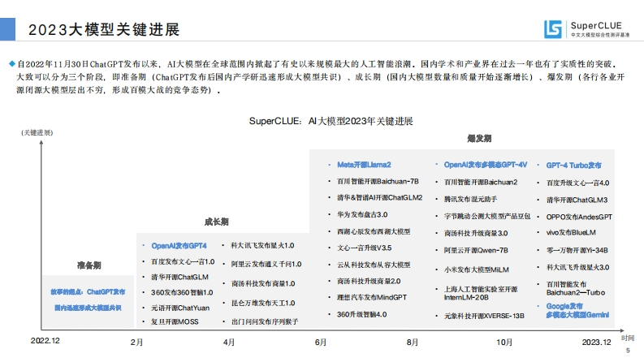This screenshot has width=644, height=362.
Task: Select the entry 百度发布文心一言1.0
Action: [183, 261]
